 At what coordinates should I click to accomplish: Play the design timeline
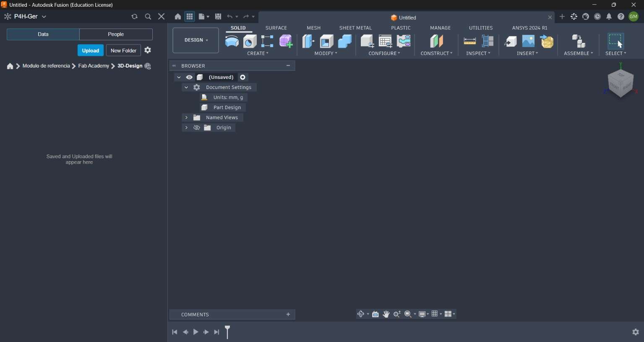pyautogui.click(x=196, y=332)
